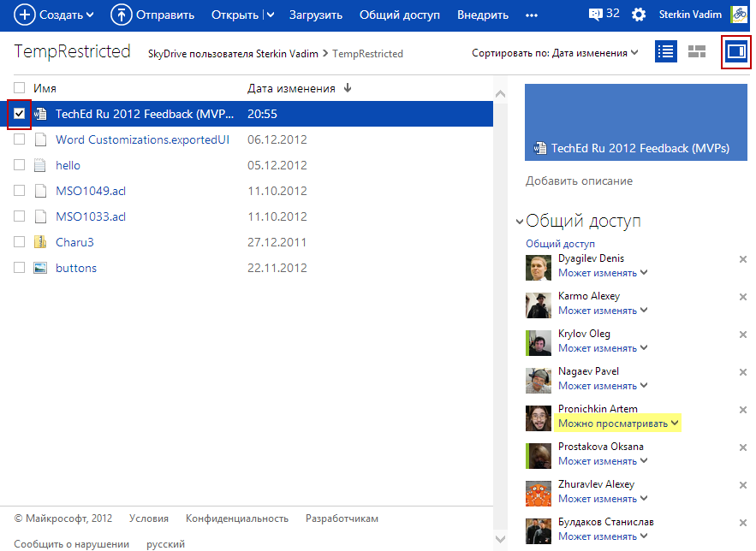
Task: Remove Zhuravlev Alexey from sharing
Action: click(x=743, y=485)
